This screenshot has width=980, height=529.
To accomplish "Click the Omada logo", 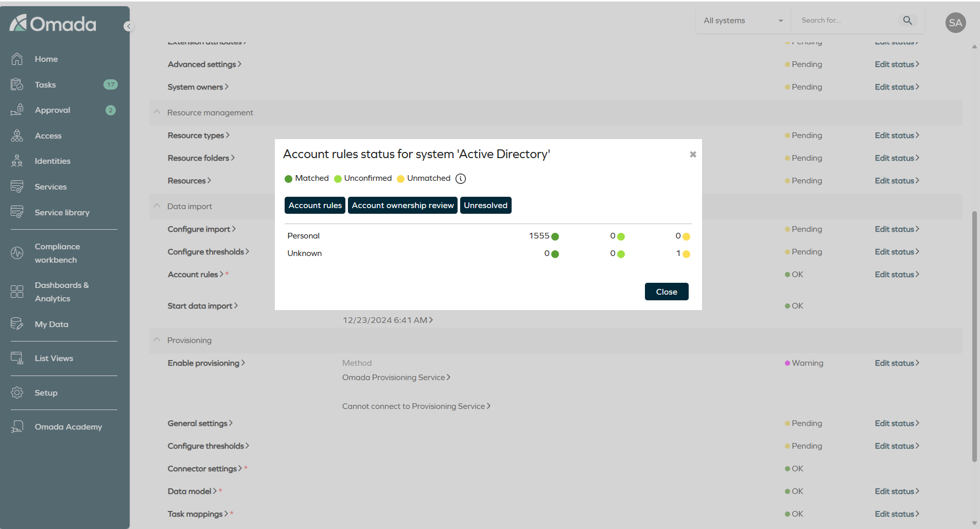I will pos(53,23).
